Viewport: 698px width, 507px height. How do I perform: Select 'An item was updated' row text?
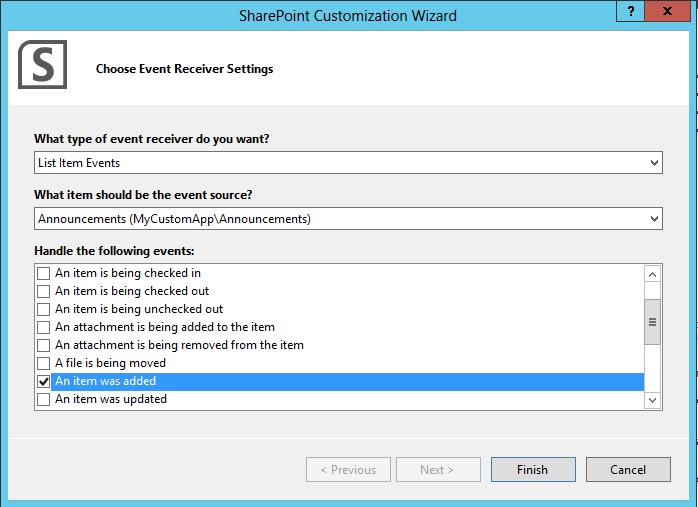click(x=111, y=399)
